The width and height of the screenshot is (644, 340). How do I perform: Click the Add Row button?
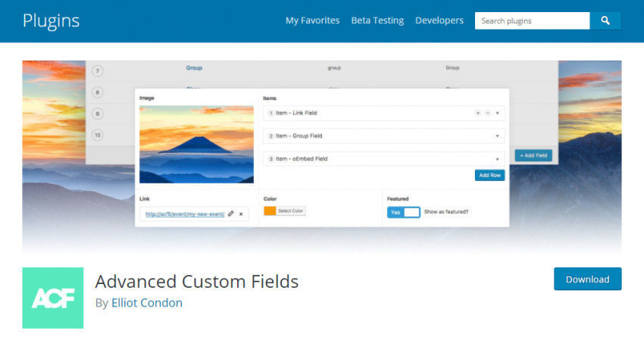tap(490, 175)
